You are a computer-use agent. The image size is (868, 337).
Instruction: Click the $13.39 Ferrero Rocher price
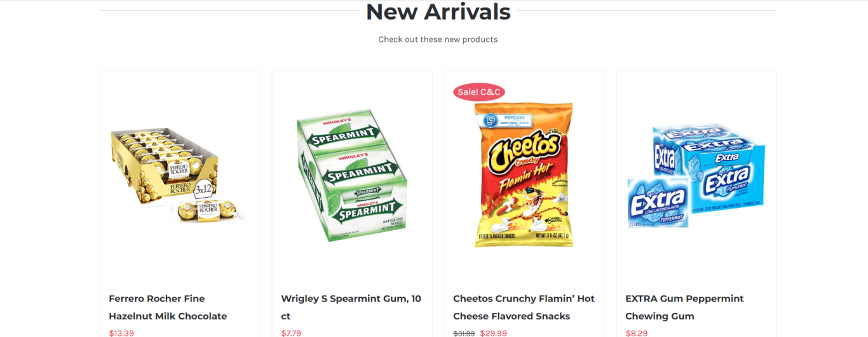[121, 333]
